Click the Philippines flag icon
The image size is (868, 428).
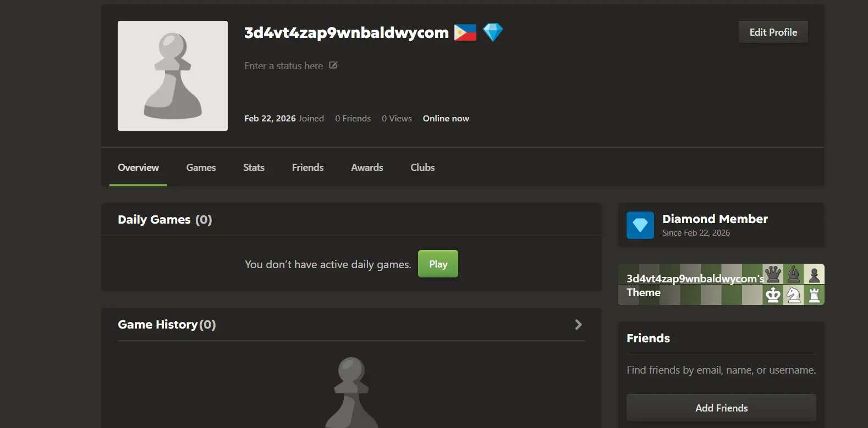coord(465,33)
